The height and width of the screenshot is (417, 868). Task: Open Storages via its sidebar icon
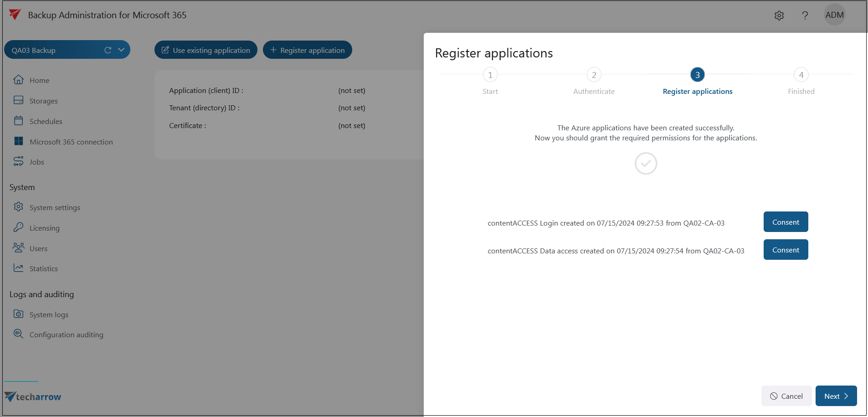[18, 100]
